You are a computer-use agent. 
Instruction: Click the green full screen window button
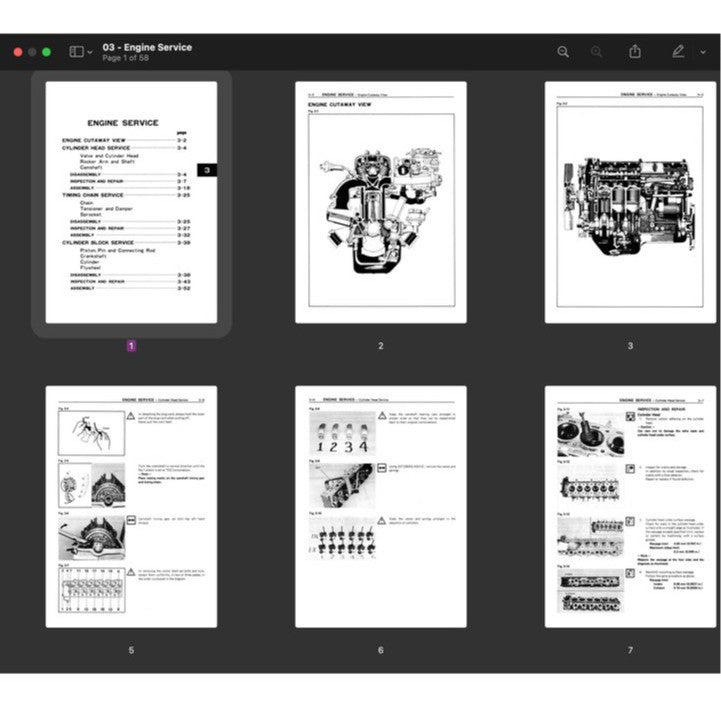[x=46, y=52]
